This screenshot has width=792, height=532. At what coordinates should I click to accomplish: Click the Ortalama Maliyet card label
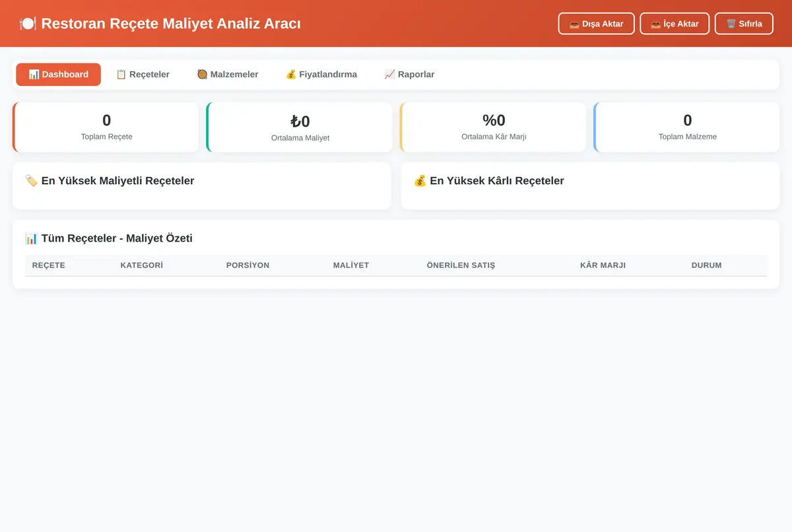[300, 138]
